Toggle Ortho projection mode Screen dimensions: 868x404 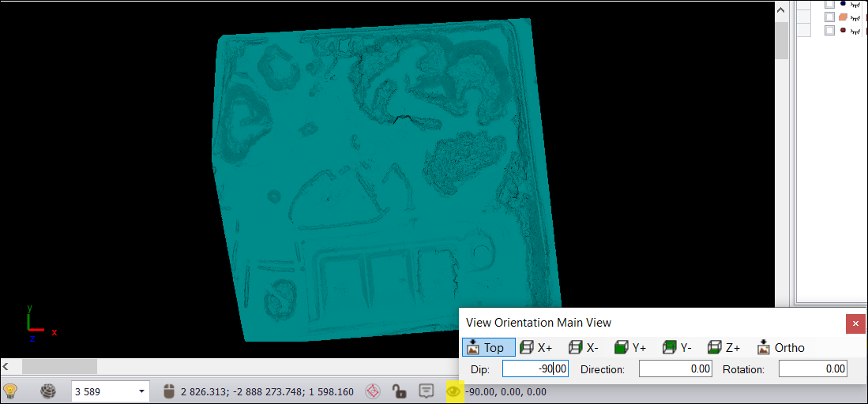coord(781,347)
